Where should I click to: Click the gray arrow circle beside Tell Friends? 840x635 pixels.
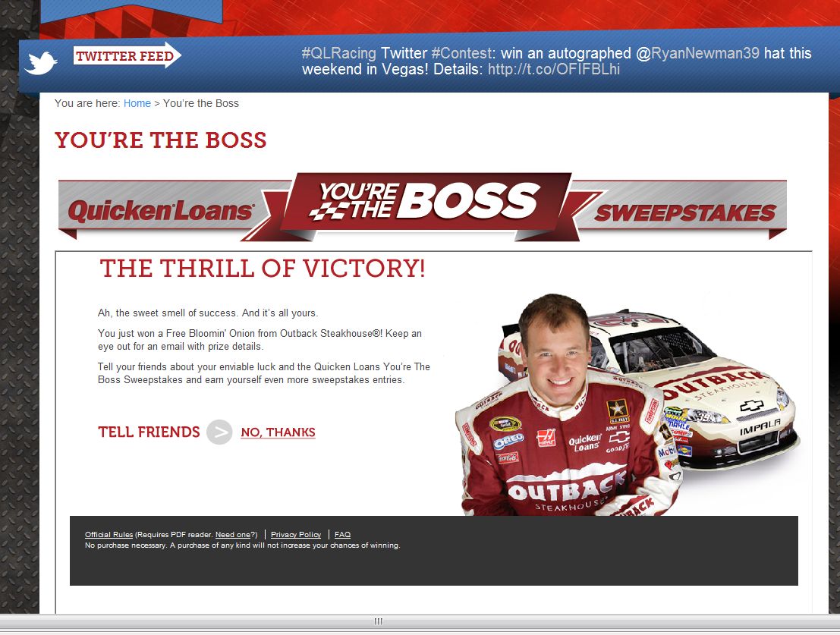tap(219, 432)
